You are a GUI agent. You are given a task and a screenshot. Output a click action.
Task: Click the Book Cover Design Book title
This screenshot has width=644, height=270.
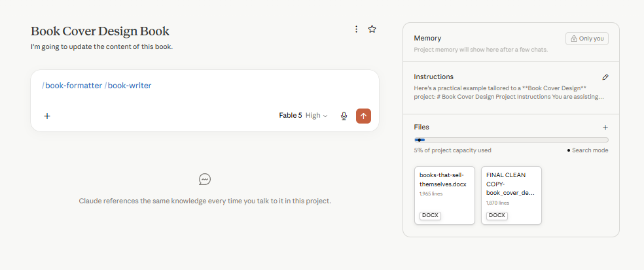pyautogui.click(x=99, y=31)
